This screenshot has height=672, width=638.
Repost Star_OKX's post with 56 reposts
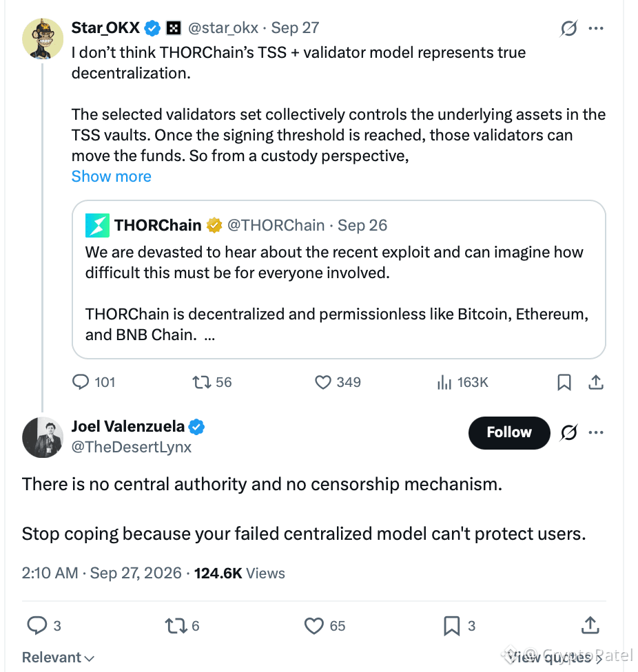201,382
